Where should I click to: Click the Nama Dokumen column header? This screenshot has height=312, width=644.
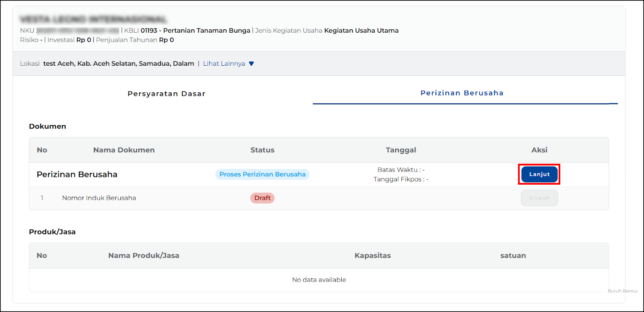point(124,150)
